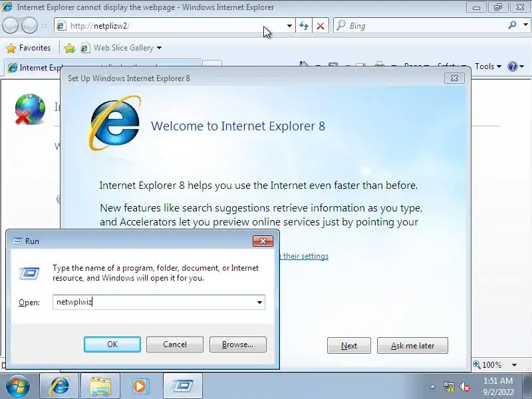Click Internet Explorer taskbar icon
Image resolution: width=532 pixels, height=399 pixels.
pos(60,386)
